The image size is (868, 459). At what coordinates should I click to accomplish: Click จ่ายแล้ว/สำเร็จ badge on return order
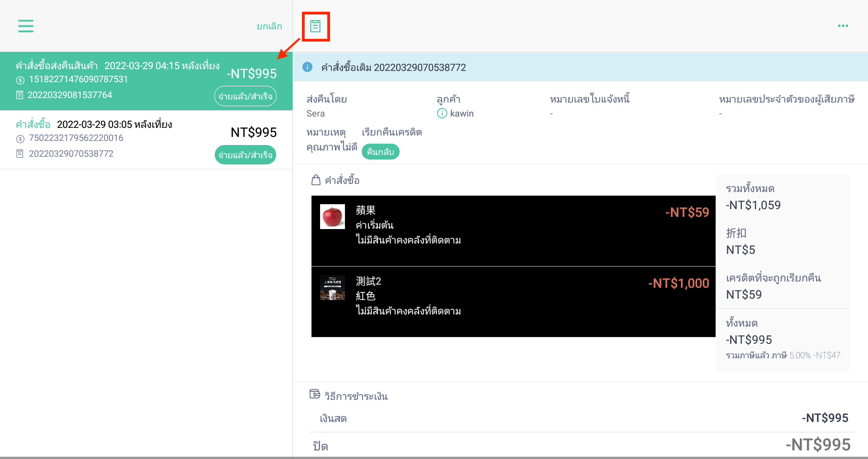coord(245,96)
